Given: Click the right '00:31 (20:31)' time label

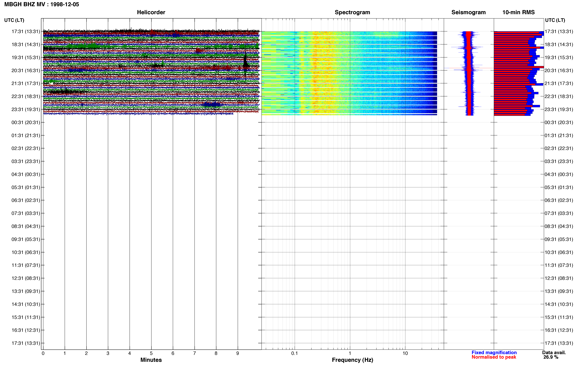Looking at the screenshot, I should tap(559, 122).
